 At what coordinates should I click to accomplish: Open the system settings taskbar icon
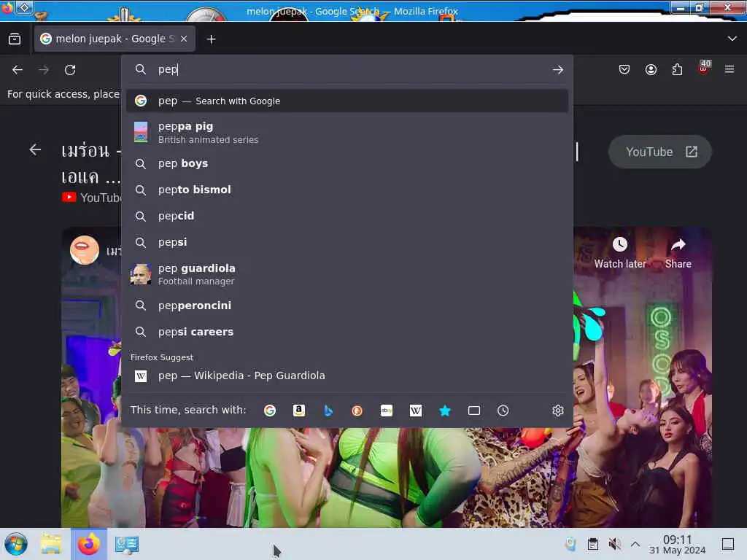pos(127,544)
